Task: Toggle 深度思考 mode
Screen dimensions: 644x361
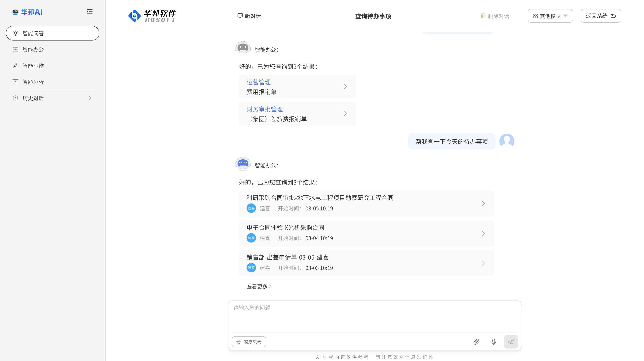Action: (249, 342)
